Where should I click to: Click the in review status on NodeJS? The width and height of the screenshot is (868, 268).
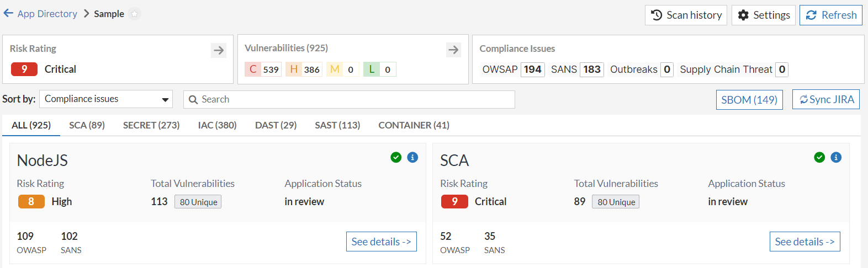point(304,202)
